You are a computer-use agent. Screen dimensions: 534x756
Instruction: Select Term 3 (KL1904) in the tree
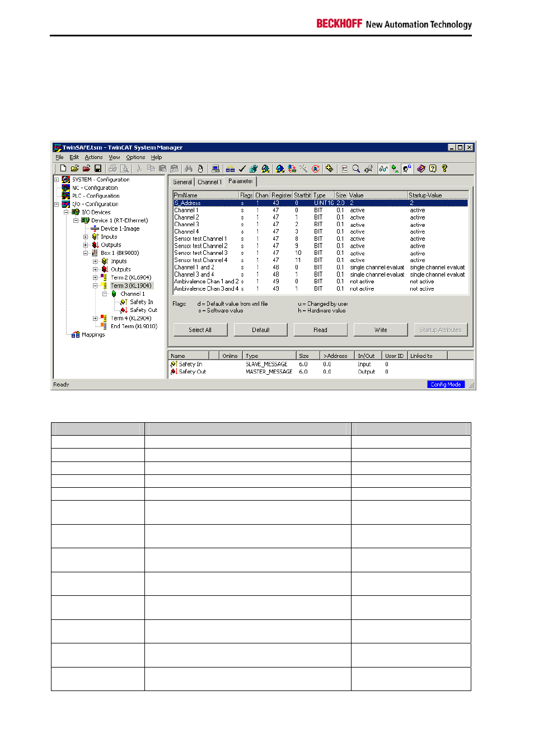131,286
